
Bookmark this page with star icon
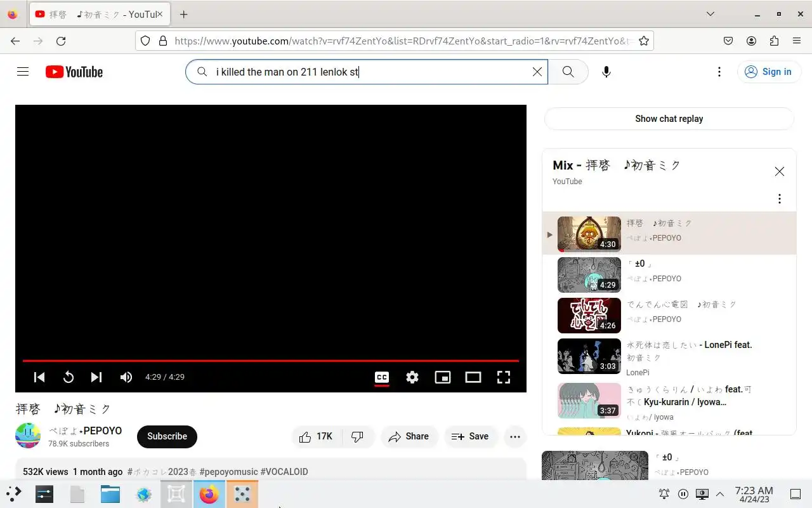(643, 41)
